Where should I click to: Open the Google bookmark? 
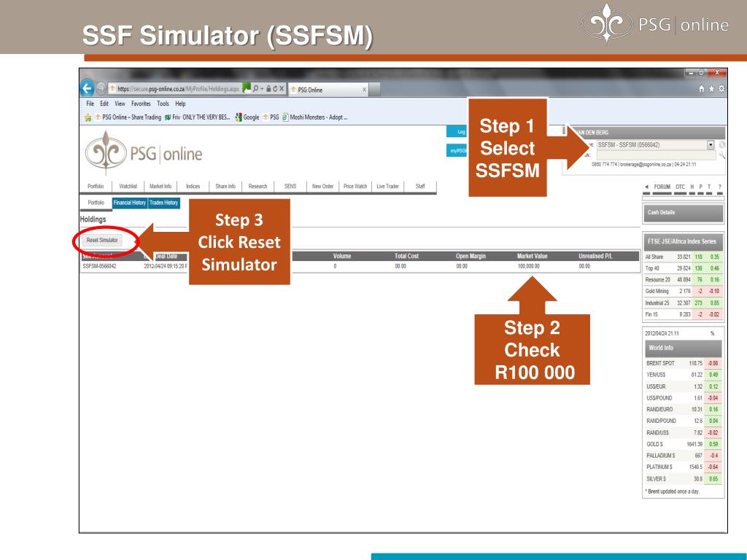247,117
